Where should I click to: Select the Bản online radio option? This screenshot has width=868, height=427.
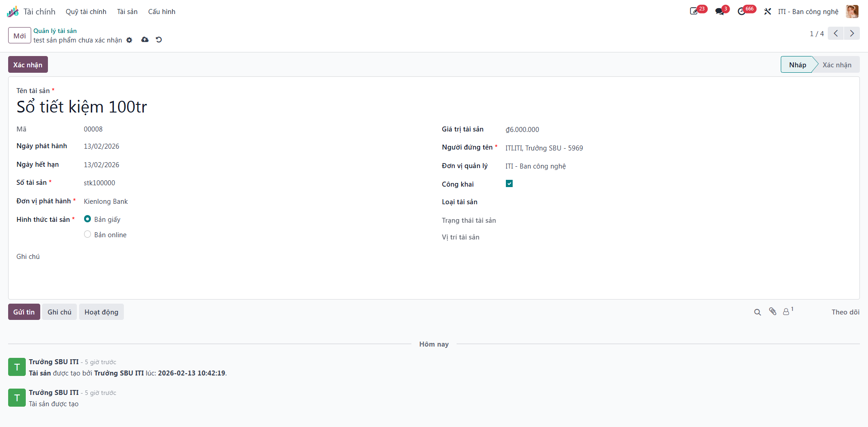(x=88, y=235)
